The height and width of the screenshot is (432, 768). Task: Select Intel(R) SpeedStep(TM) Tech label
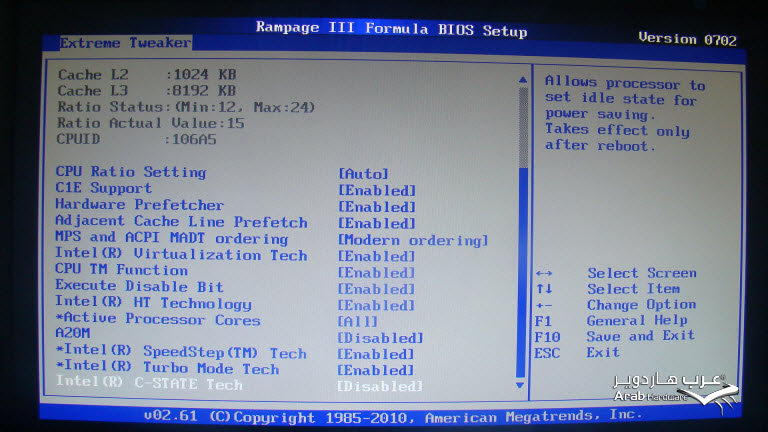pos(181,352)
